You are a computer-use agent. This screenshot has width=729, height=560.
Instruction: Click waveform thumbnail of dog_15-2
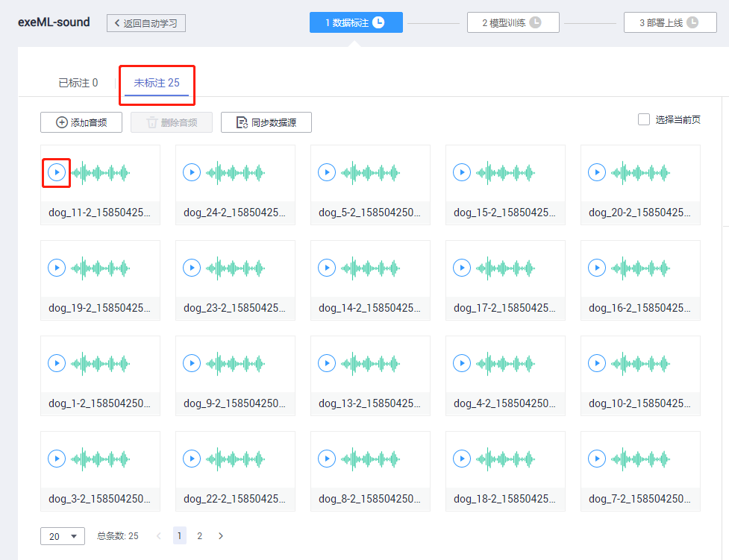coord(505,173)
